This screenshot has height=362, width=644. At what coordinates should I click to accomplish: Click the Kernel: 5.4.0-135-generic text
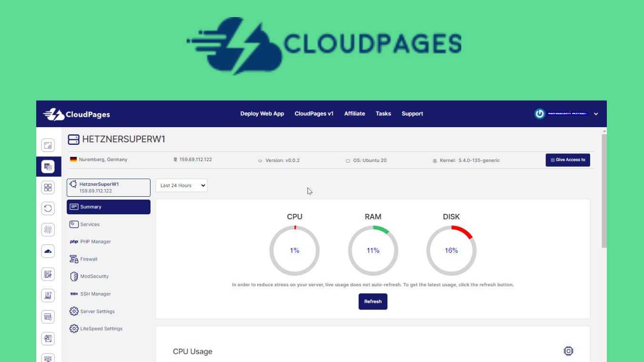(x=470, y=161)
